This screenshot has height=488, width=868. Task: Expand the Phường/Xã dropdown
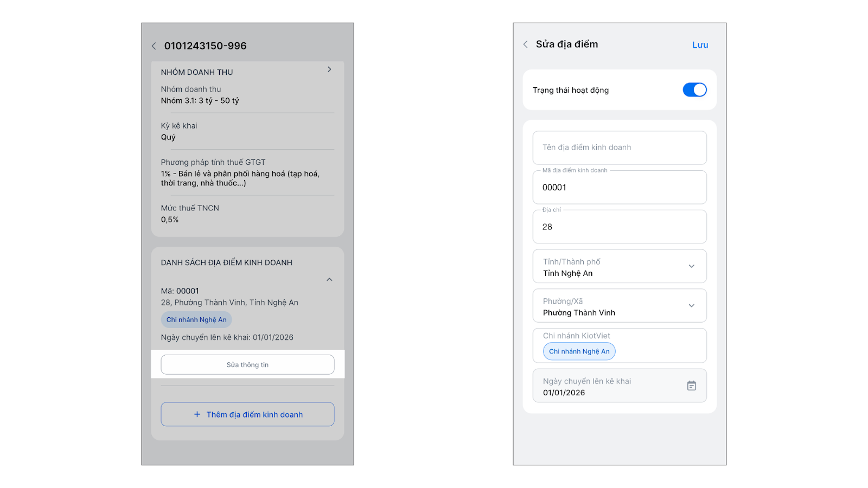[691, 306]
